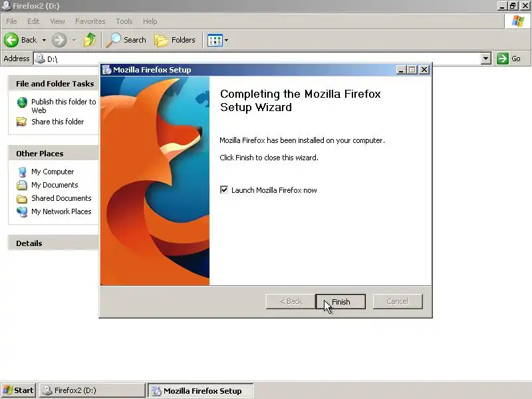Viewport: 532px width, 399px height.
Task: Collapse the File and Folder Tasks panel header
Action: 54,84
